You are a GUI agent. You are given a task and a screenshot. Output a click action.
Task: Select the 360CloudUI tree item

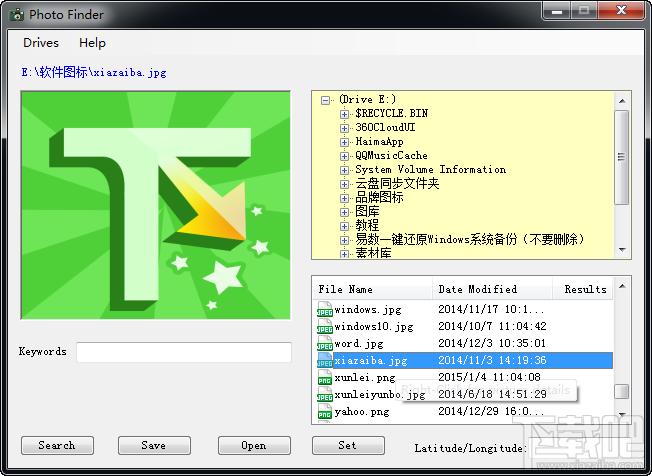point(385,128)
